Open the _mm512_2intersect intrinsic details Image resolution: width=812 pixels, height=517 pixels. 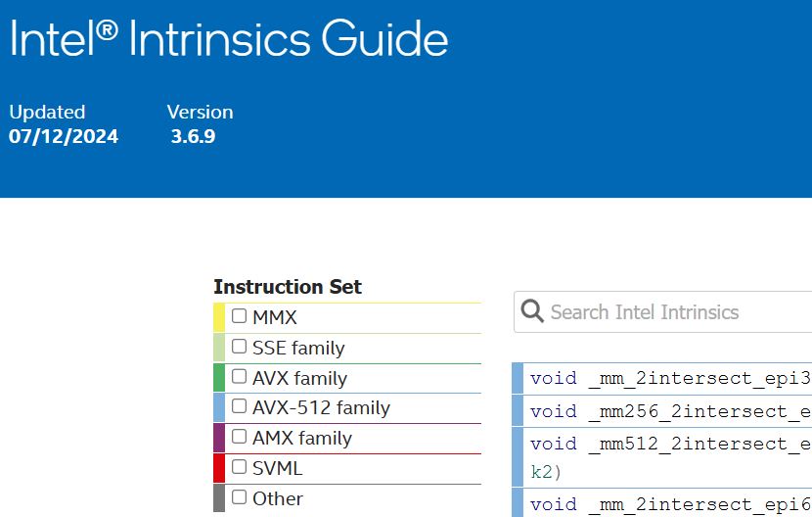[670, 445]
